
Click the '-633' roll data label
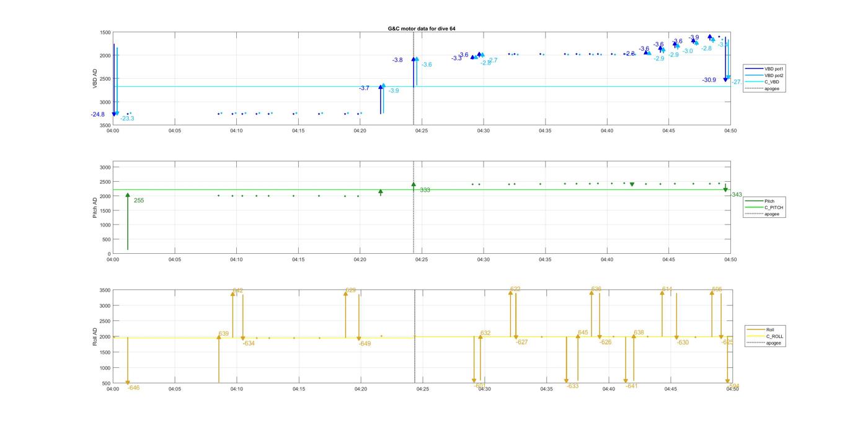[x=572, y=386]
